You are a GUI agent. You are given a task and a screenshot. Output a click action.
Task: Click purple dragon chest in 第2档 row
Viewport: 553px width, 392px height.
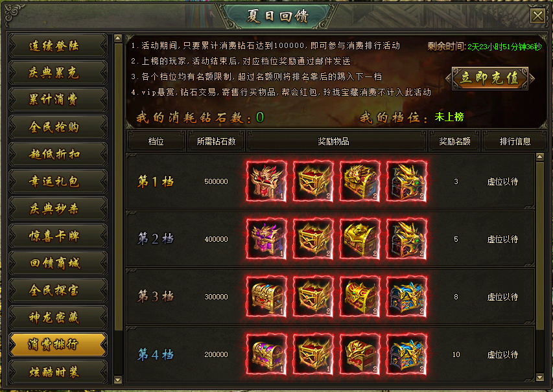(266, 239)
